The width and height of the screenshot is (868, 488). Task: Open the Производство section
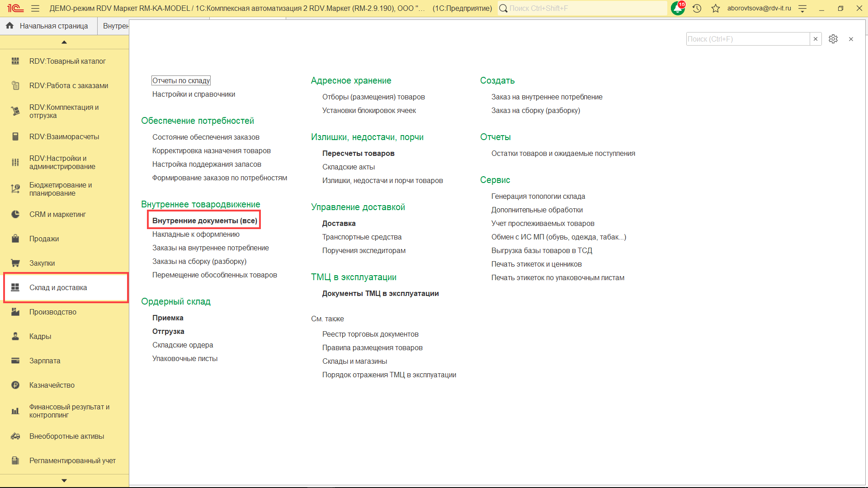click(52, 312)
